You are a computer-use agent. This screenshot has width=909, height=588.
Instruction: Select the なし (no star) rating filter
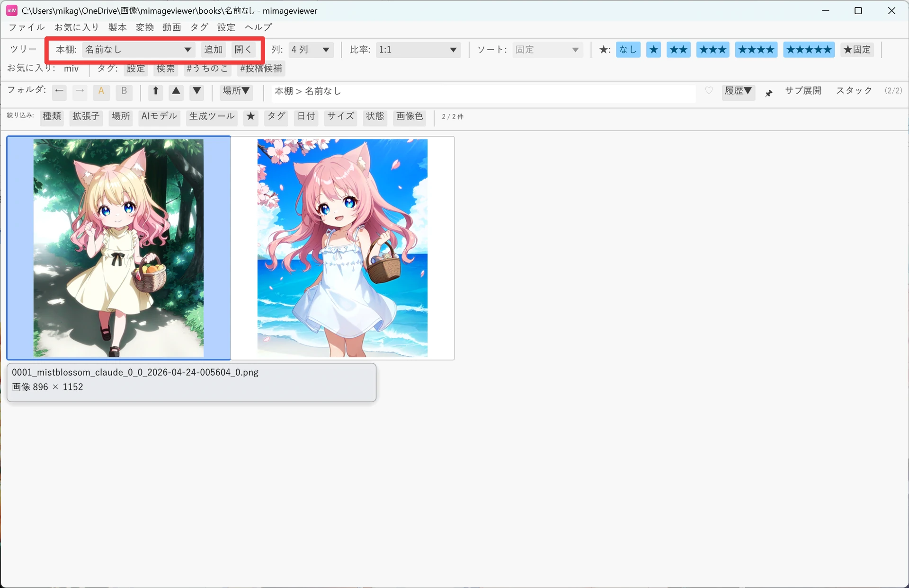tap(628, 50)
